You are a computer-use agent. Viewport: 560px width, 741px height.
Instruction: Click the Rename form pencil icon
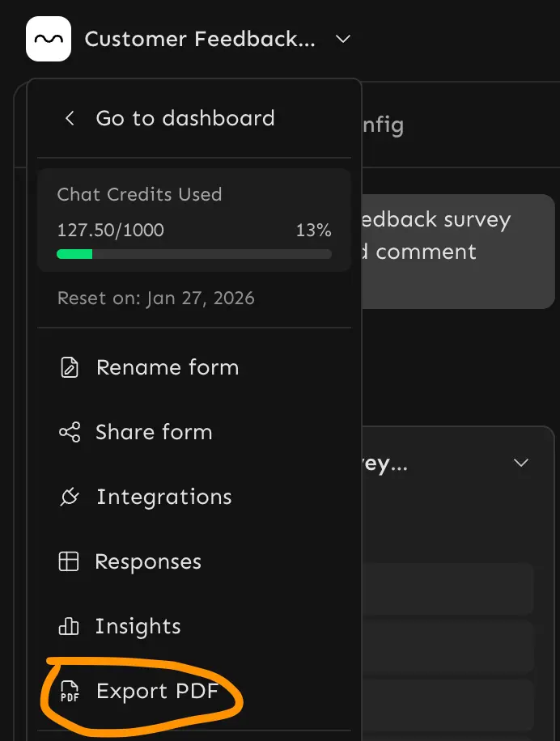70,367
